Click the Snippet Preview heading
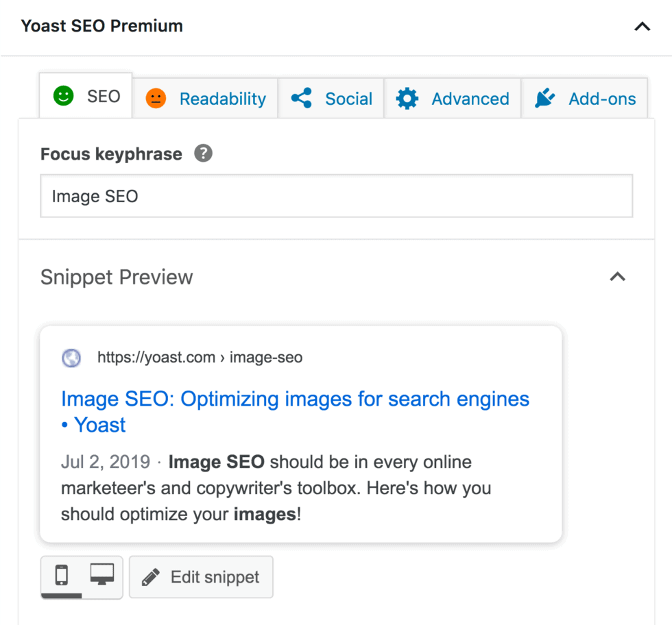The height and width of the screenshot is (625, 672). click(x=117, y=277)
